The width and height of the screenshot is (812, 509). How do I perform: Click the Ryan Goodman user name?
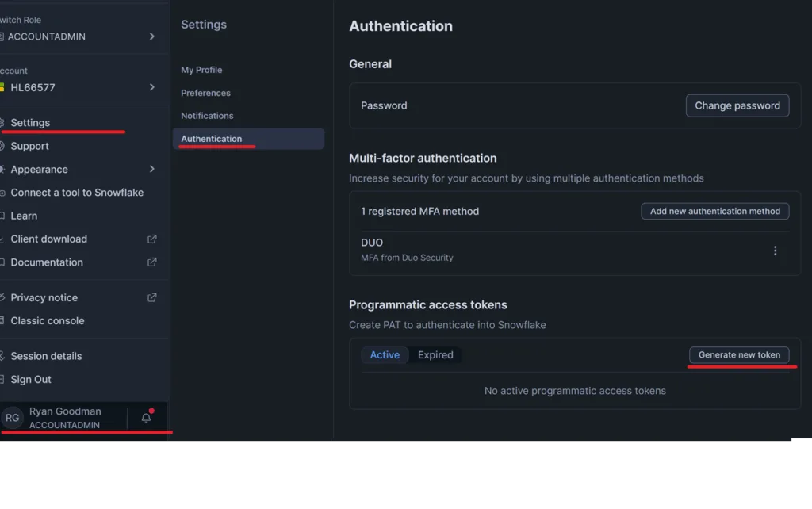65,411
